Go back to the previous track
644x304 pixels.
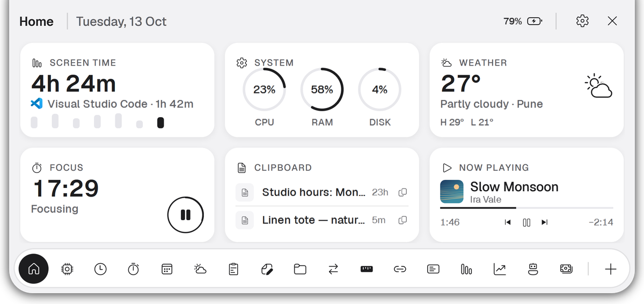pos(508,222)
